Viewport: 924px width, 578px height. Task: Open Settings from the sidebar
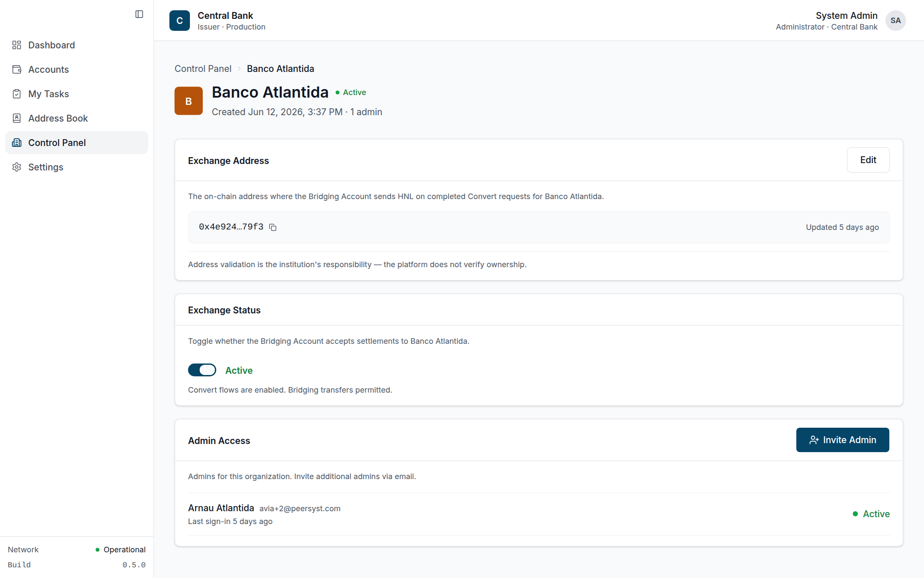(77, 167)
